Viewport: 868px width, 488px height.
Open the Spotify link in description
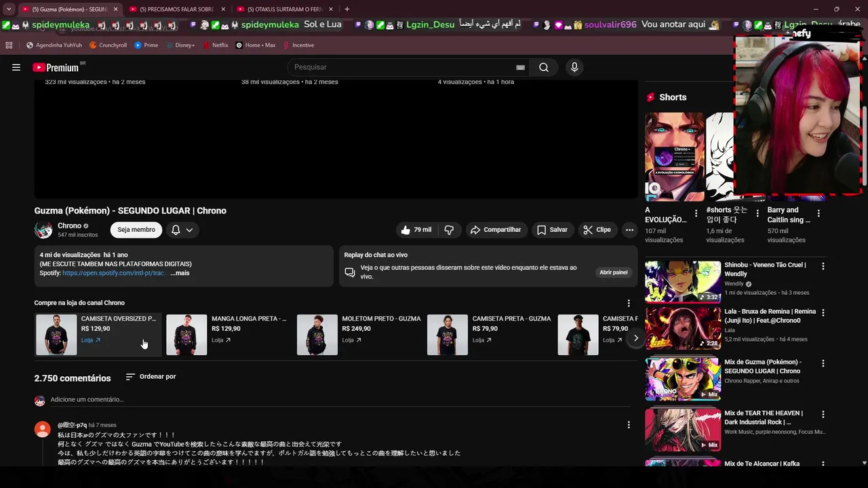[113, 273]
